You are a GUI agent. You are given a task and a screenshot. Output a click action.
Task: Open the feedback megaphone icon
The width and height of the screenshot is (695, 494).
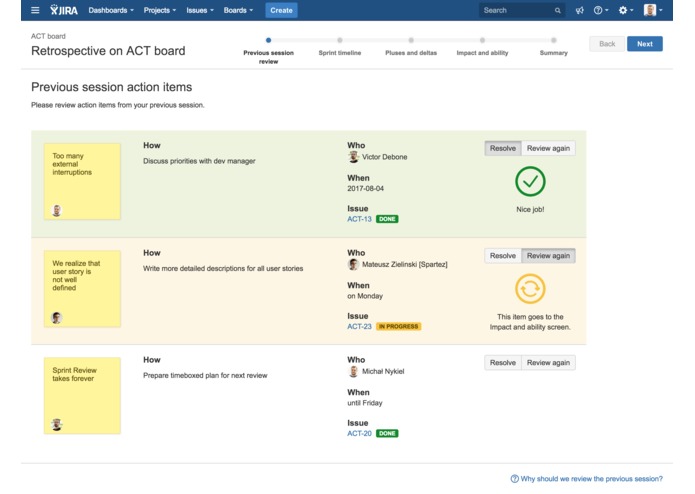pos(579,10)
